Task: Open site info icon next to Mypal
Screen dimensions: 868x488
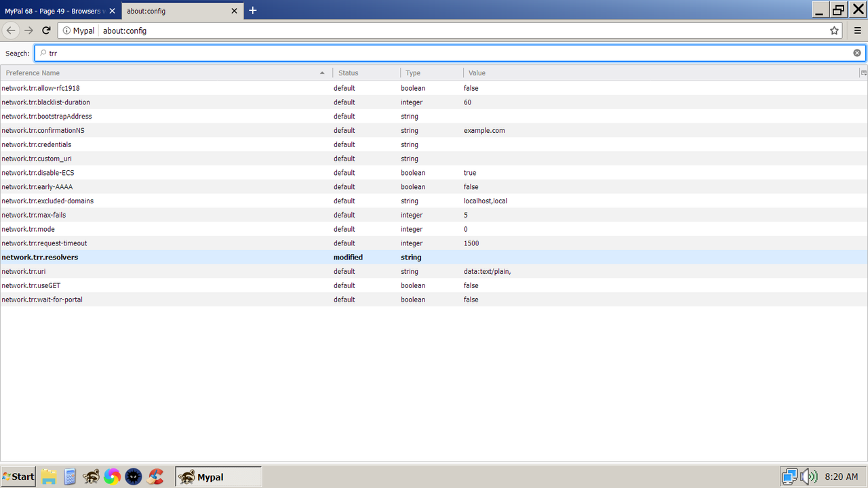Action: coord(66,30)
